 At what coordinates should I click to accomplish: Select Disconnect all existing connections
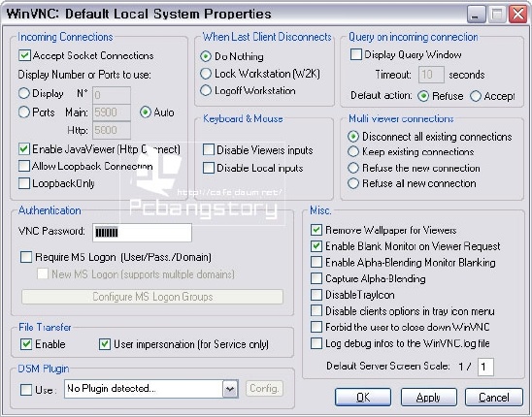[353, 137]
